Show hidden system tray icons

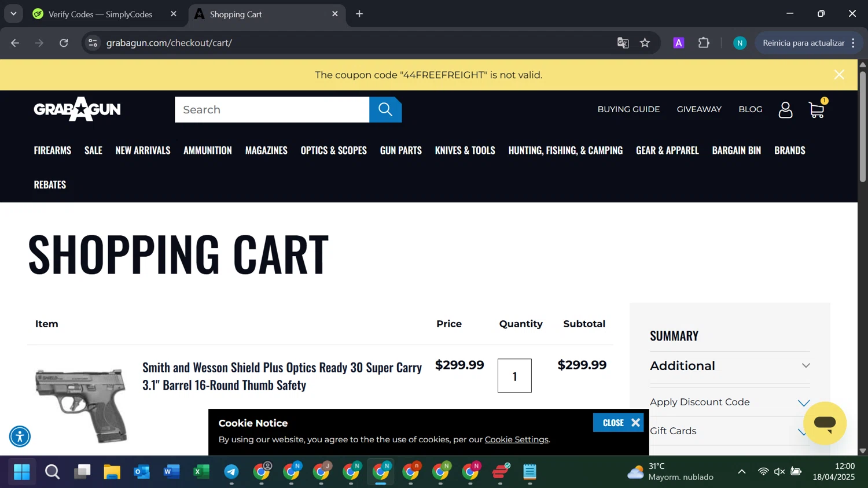click(x=742, y=472)
